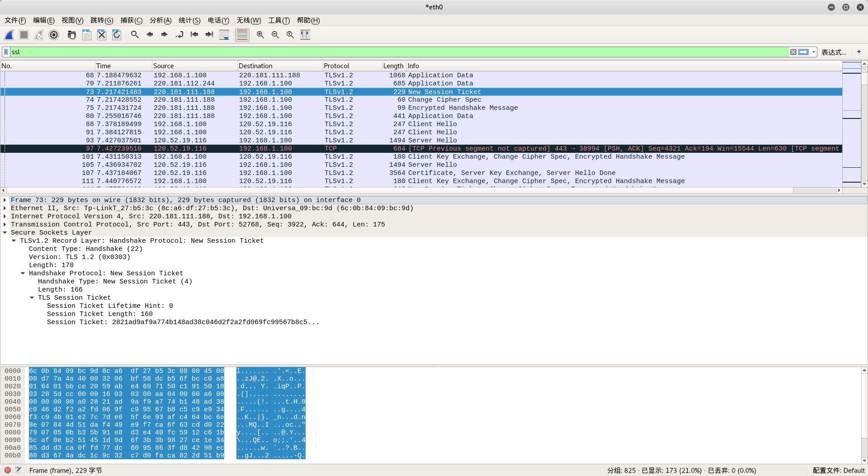The height and width of the screenshot is (476, 868).
Task: Apply the display filter arrow
Action: pyautogui.click(x=803, y=52)
